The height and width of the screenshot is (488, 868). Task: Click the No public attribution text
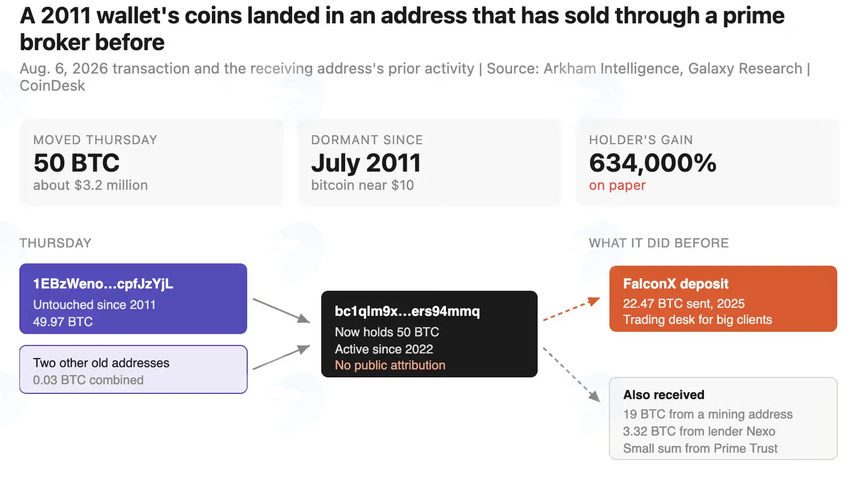(390, 365)
